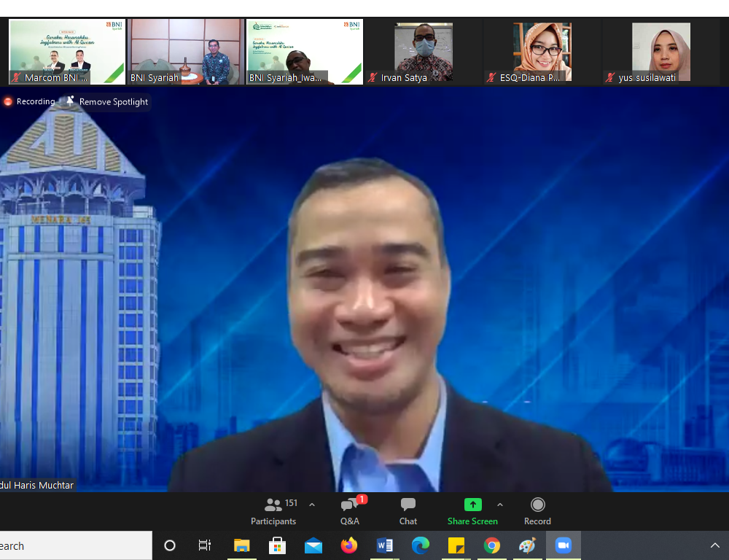Viewport: 729px width, 560px height.
Task: Select Irvan Satya's video thumbnail
Action: coord(424,51)
